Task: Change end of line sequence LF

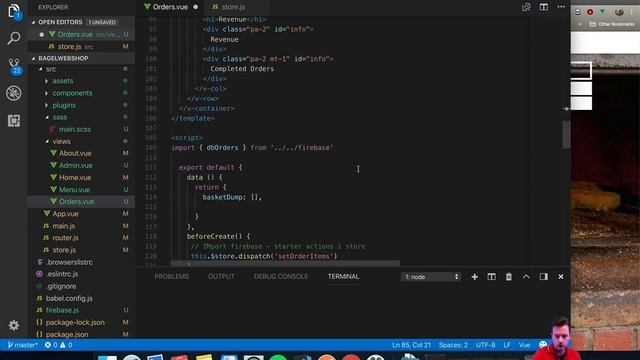Action: pos(507,345)
